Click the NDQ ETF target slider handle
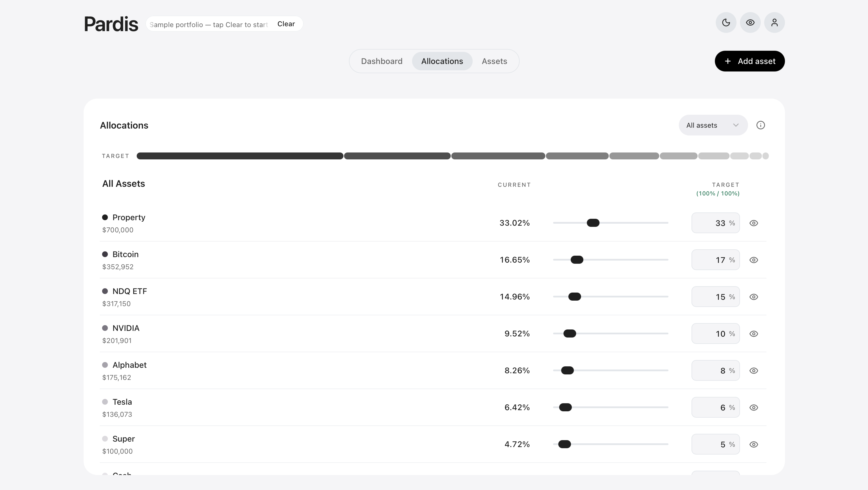 click(x=574, y=297)
